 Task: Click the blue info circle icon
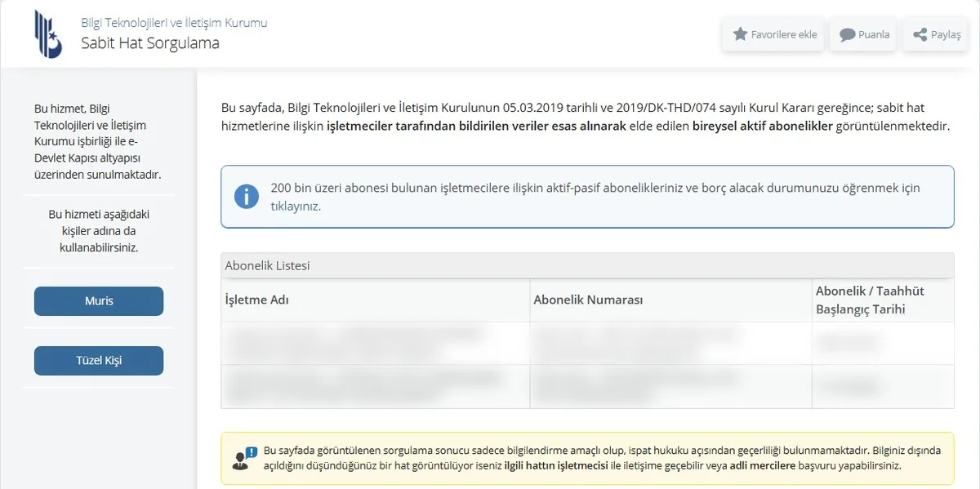tap(246, 197)
